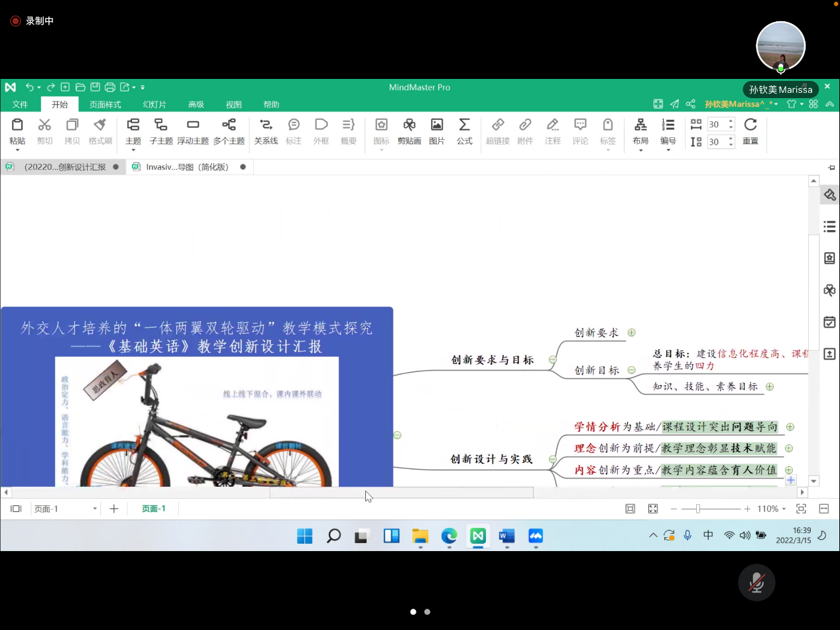Open a file using the folder icon
Image resolution: width=840 pixels, height=630 pixels.
(80, 87)
